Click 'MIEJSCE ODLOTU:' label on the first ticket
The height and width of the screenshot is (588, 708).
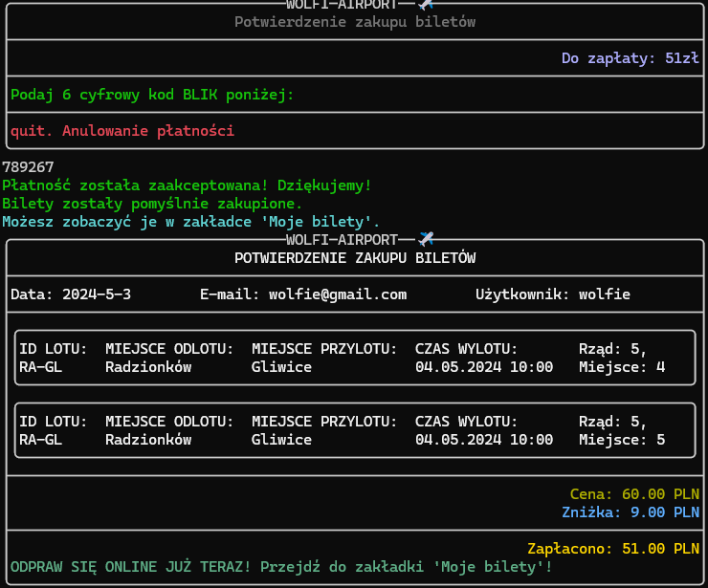(x=169, y=349)
